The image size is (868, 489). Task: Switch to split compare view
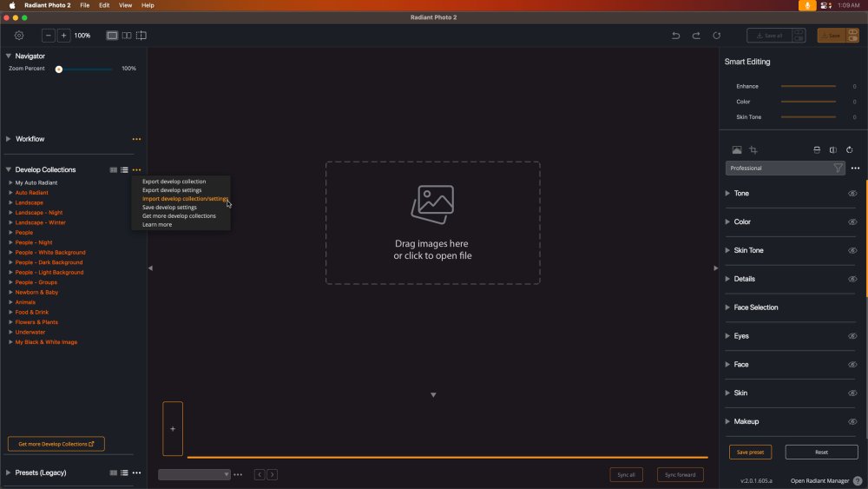[x=141, y=36]
